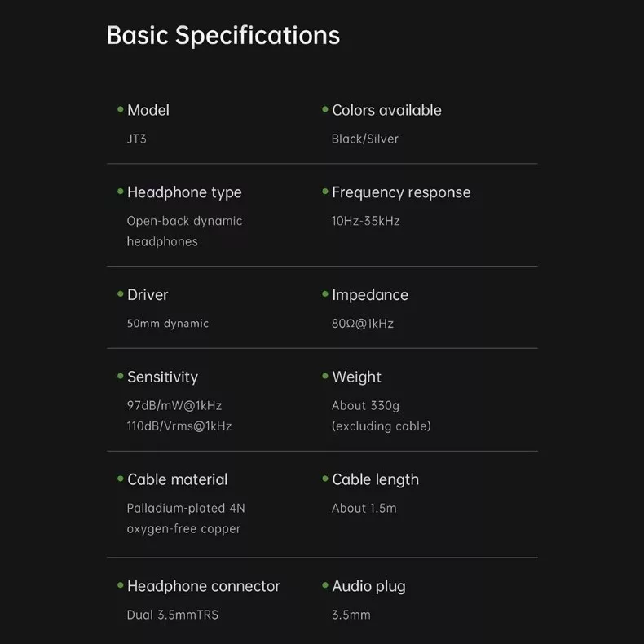Select the Black/Silver color text

(x=365, y=139)
